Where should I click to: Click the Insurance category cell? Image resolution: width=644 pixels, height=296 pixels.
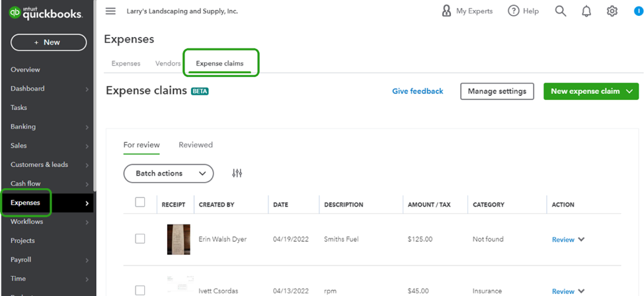click(x=487, y=291)
